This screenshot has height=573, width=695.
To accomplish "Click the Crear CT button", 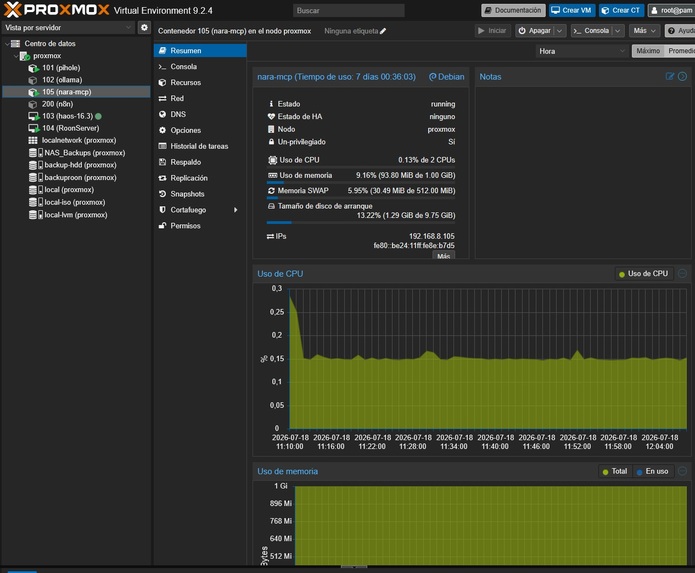I will pyautogui.click(x=621, y=10).
